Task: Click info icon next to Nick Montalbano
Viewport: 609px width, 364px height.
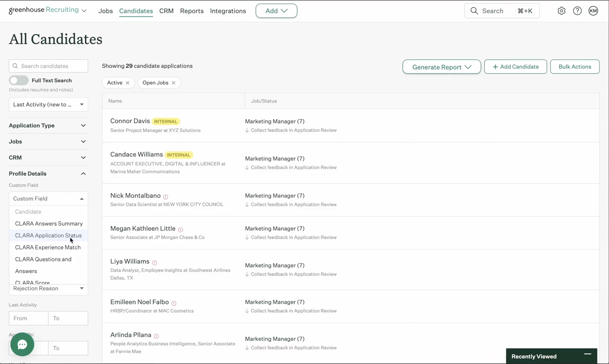Action: [x=166, y=197]
